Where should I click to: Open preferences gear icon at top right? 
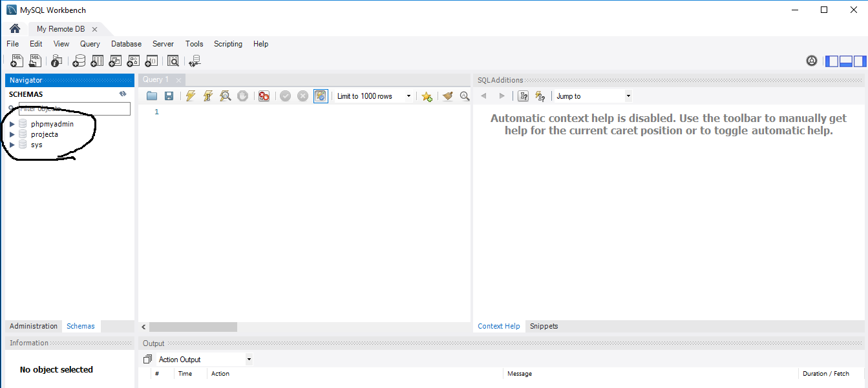click(812, 61)
